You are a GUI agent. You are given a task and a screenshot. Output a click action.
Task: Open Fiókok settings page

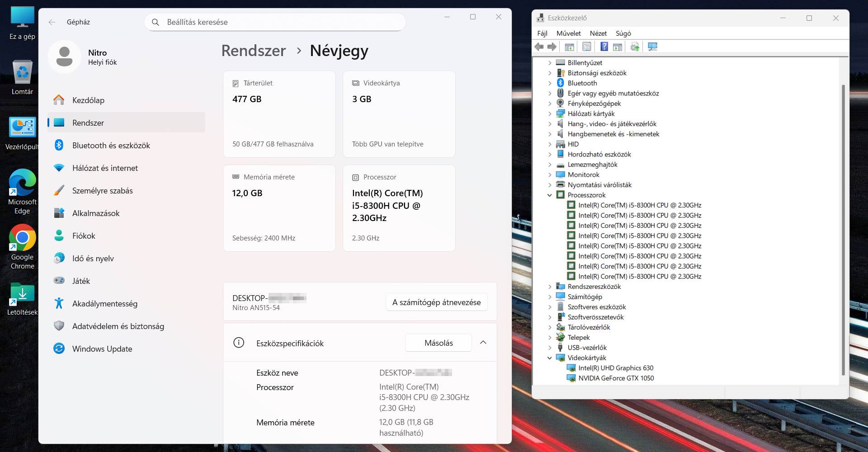[x=126, y=235]
